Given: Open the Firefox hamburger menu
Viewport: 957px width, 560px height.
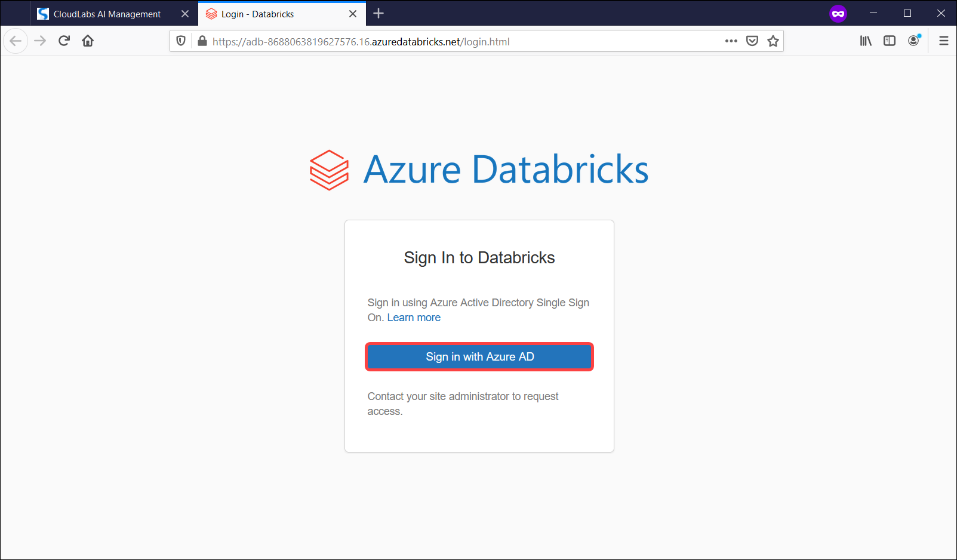Looking at the screenshot, I should pos(944,41).
